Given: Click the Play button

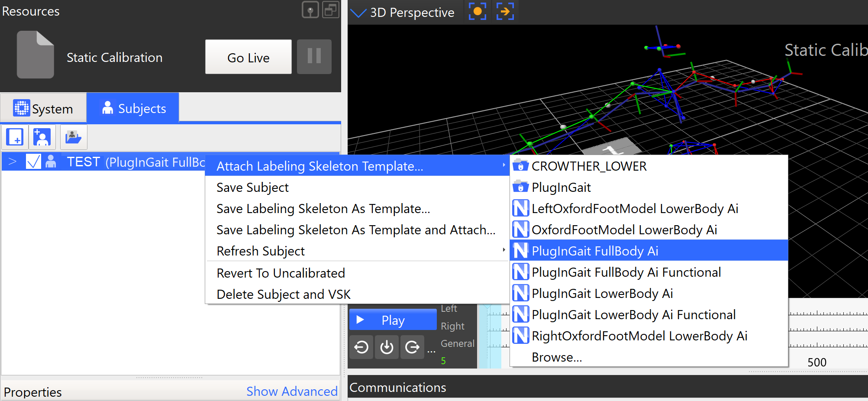Looking at the screenshot, I should point(393,320).
